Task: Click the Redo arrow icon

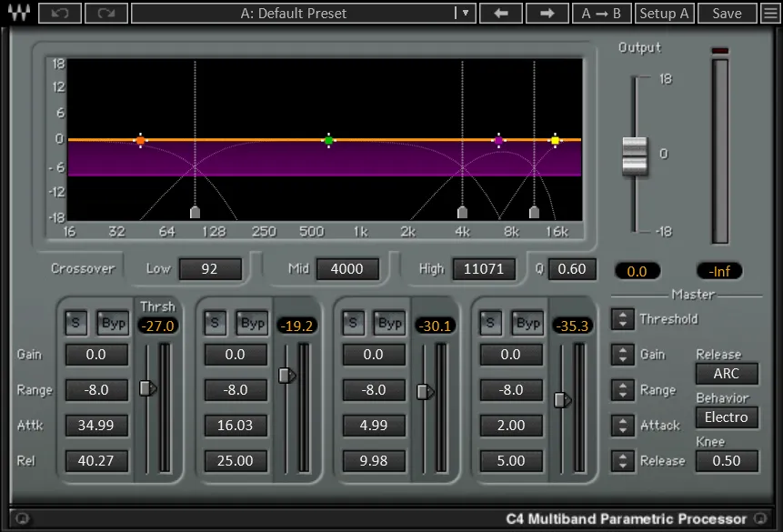Action: coord(105,13)
